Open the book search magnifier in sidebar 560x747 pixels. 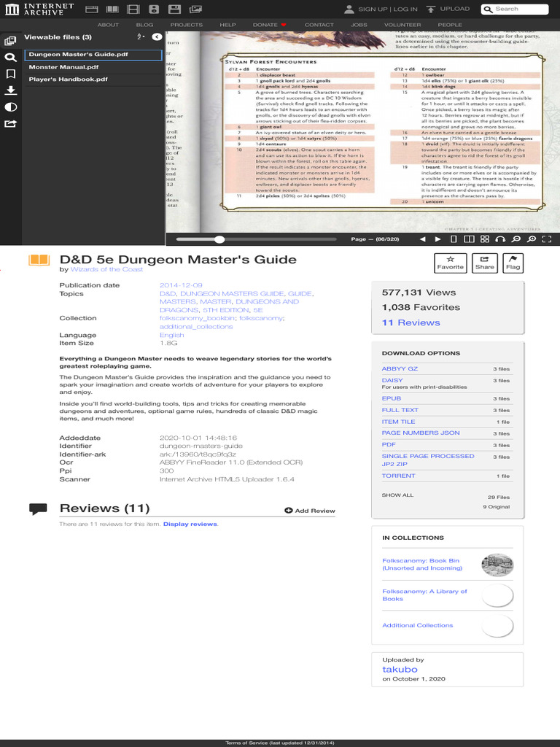(x=10, y=58)
